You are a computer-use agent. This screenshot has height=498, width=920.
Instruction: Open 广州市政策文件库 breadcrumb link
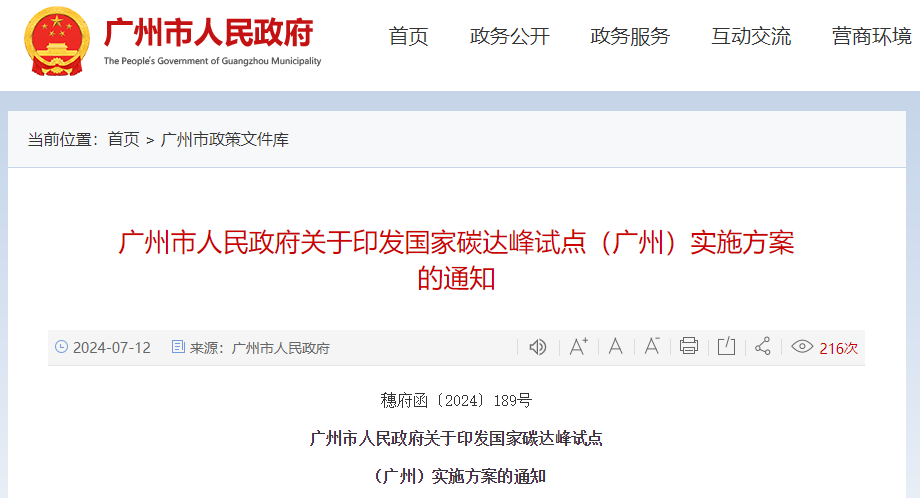(224, 140)
